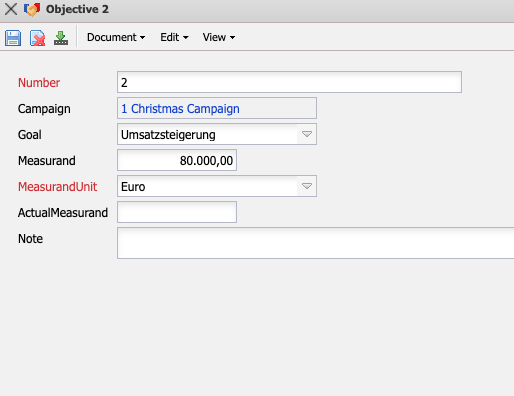Click inside the Number field
The width and height of the screenshot is (514, 396).
(x=289, y=82)
